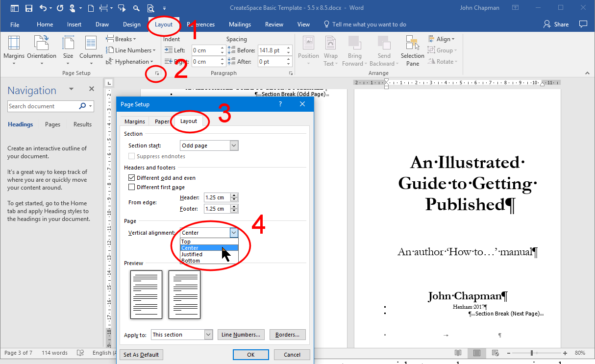Select the Print Layout view icon

point(476,353)
